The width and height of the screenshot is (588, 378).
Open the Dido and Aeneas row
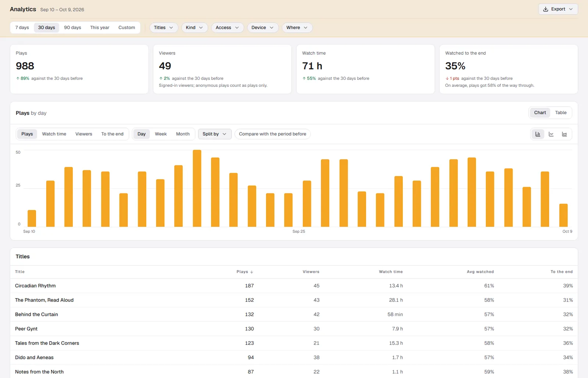click(x=294, y=357)
